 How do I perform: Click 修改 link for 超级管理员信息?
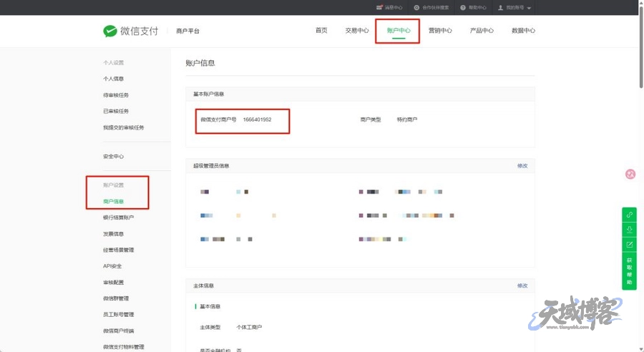click(x=522, y=165)
